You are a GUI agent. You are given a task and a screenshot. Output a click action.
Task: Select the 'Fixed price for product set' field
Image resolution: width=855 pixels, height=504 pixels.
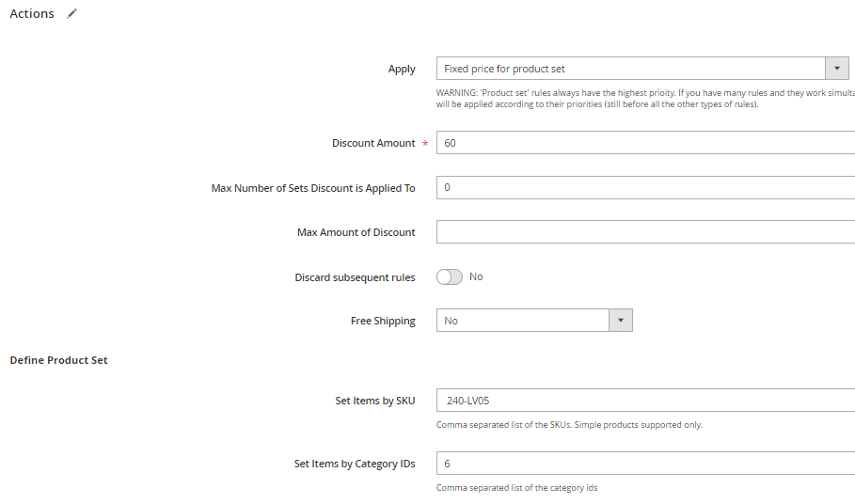pos(630,69)
